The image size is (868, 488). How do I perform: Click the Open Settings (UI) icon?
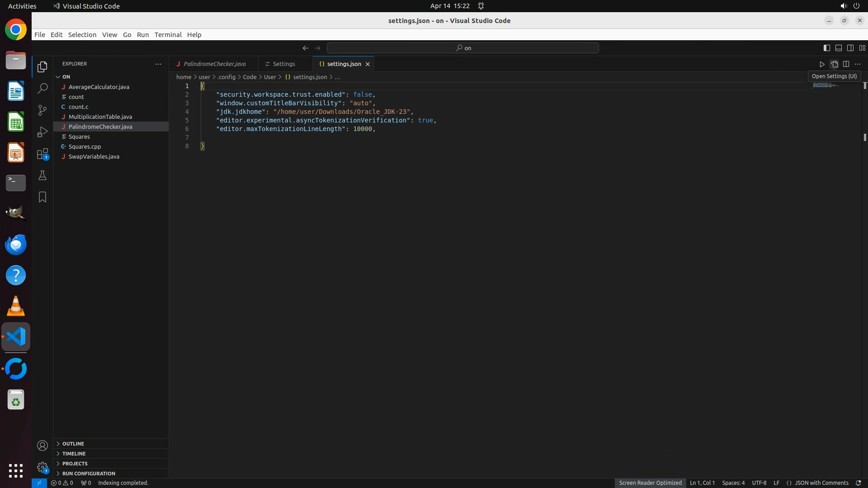pyautogui.click(x=834, y=64)
